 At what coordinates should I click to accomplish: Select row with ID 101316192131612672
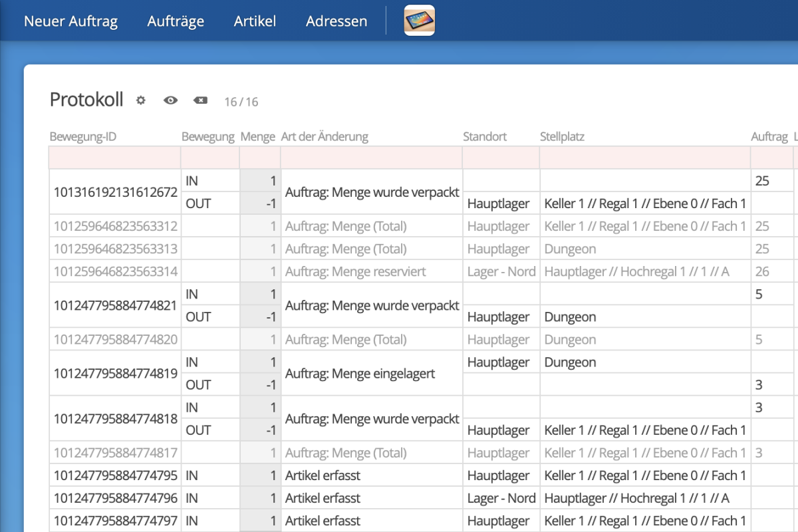pyautogui.click(x=115, y=192)
